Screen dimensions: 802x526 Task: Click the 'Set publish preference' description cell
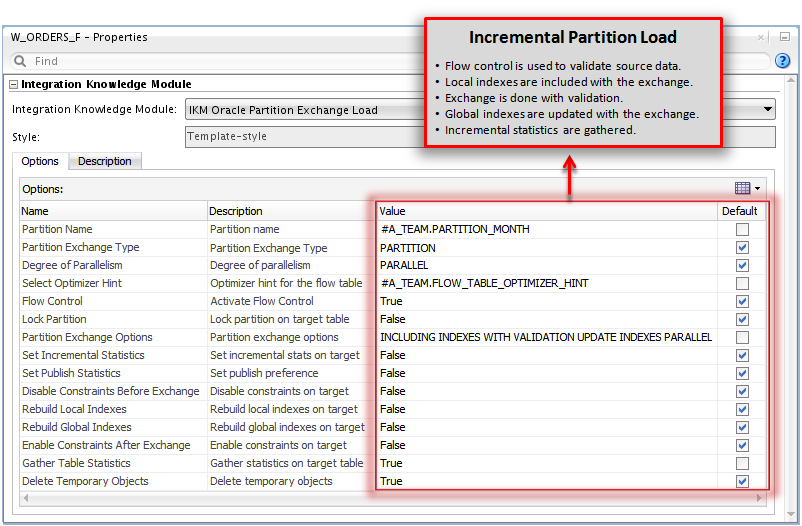click(292, 374)
